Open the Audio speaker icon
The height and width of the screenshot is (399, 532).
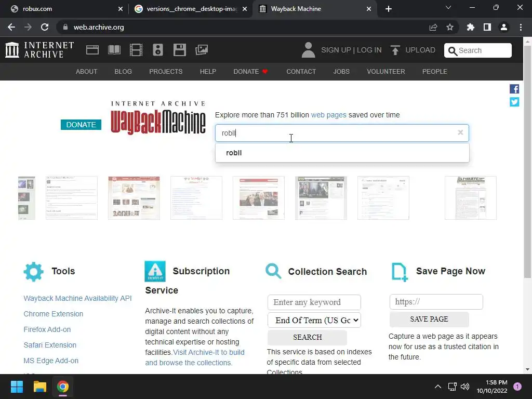pos(158,50)
